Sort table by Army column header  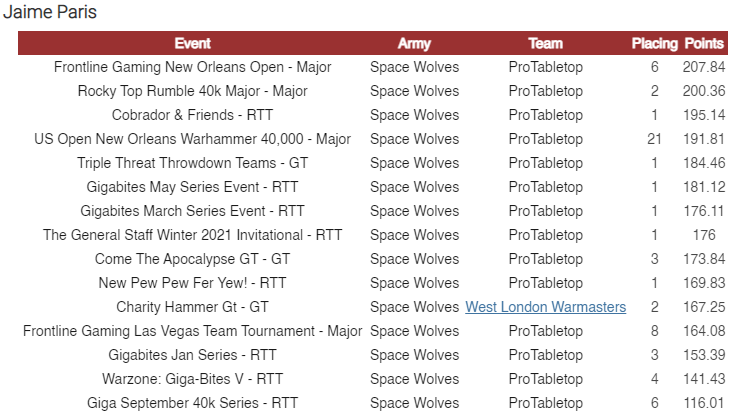pos(414,44)
